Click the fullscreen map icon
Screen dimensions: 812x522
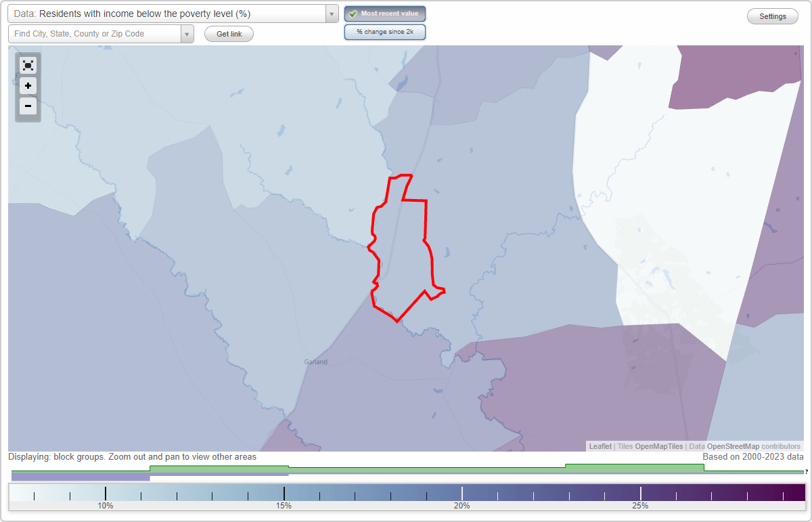click(28, 65)
